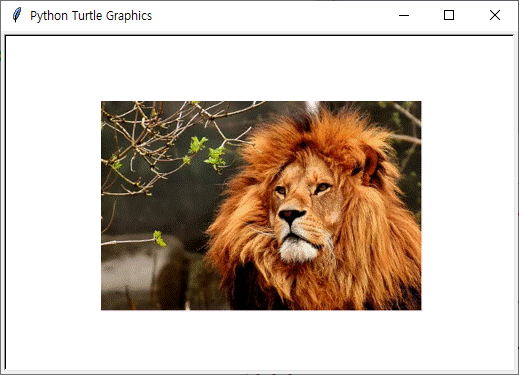The height and width of the screenshot is (375, 519).
Task: Click white canvas right of the lion photo
Action: 467,206
